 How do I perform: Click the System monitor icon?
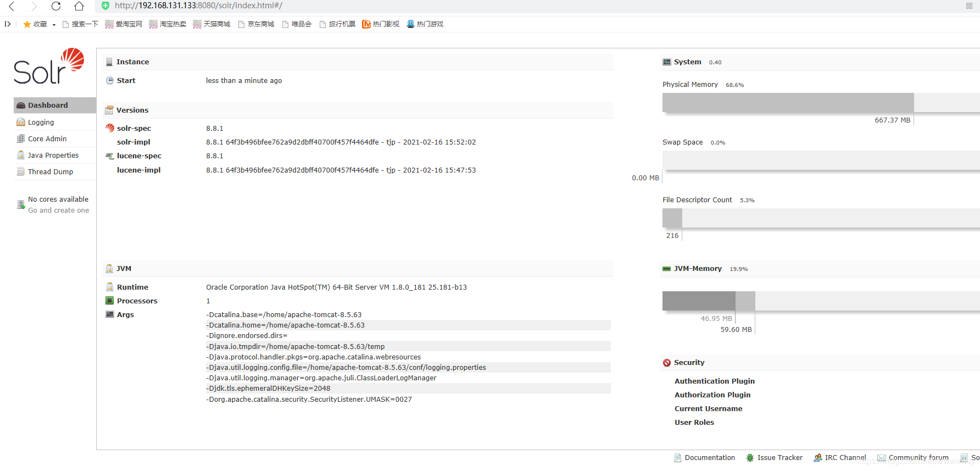coord(667,62)
